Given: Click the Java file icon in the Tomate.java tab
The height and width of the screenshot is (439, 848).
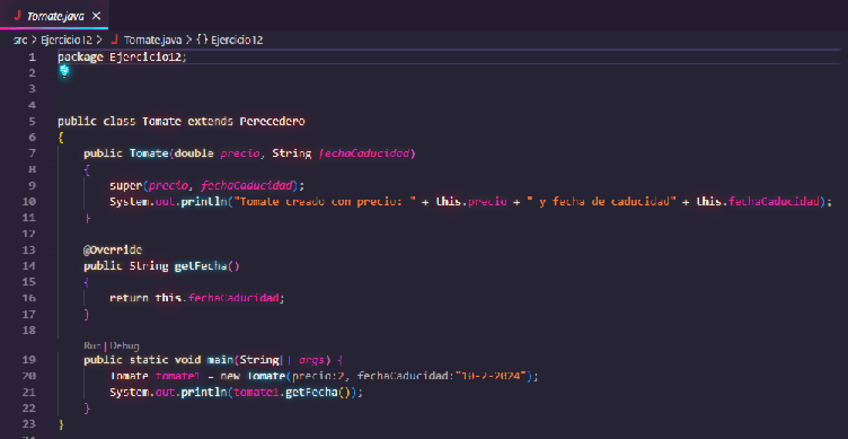Looking at the screenshot, I should 17,16.
